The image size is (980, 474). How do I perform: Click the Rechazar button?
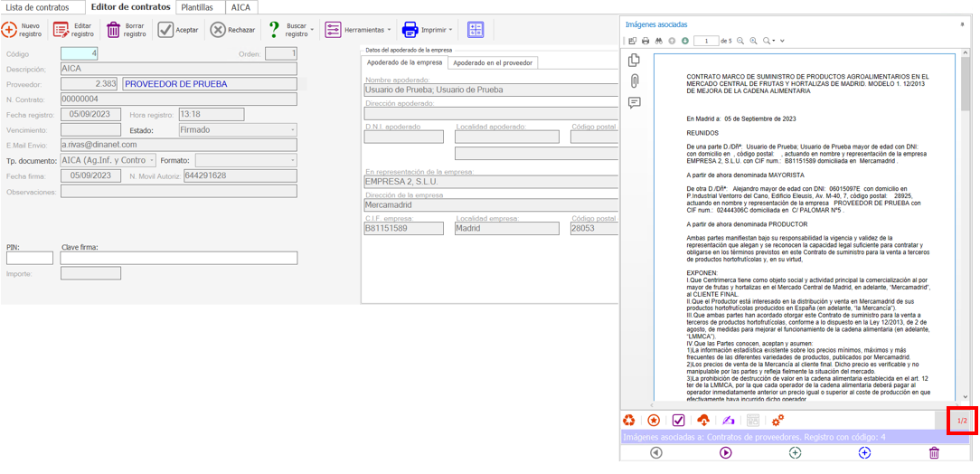(x=232, y=30)
